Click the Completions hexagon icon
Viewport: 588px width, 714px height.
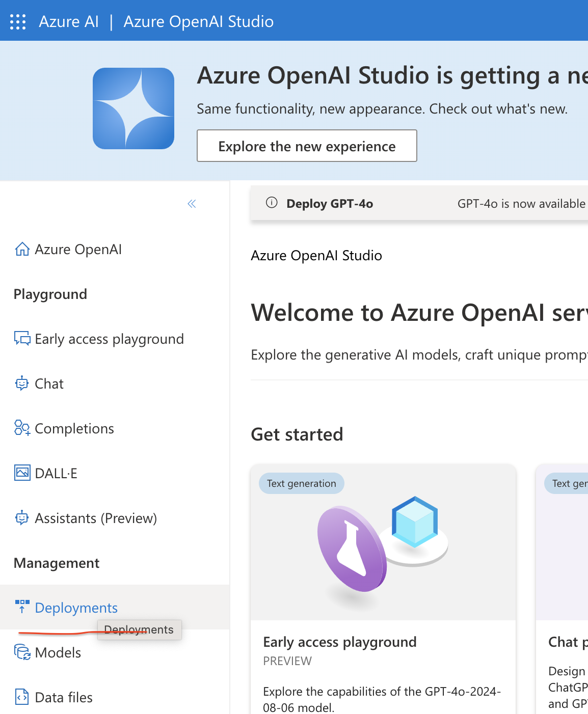tap(22, 428)
